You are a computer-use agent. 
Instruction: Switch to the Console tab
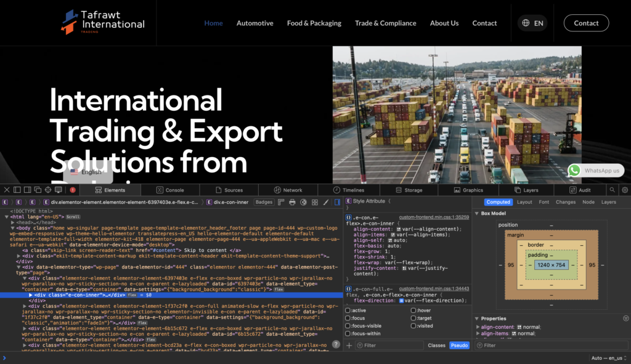pyautogui.click(x=169, y=190)
